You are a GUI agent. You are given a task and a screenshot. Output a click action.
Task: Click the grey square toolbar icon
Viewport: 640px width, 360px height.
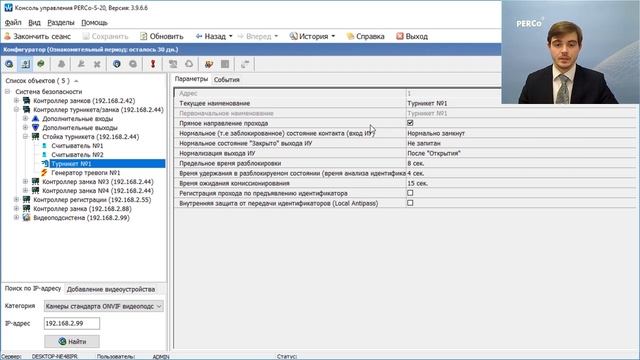pos(225,64)
